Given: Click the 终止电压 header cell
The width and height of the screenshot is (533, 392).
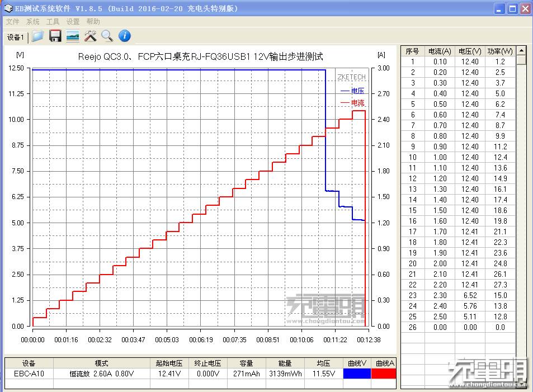Looking at the screenshot, I should [207, 363].
